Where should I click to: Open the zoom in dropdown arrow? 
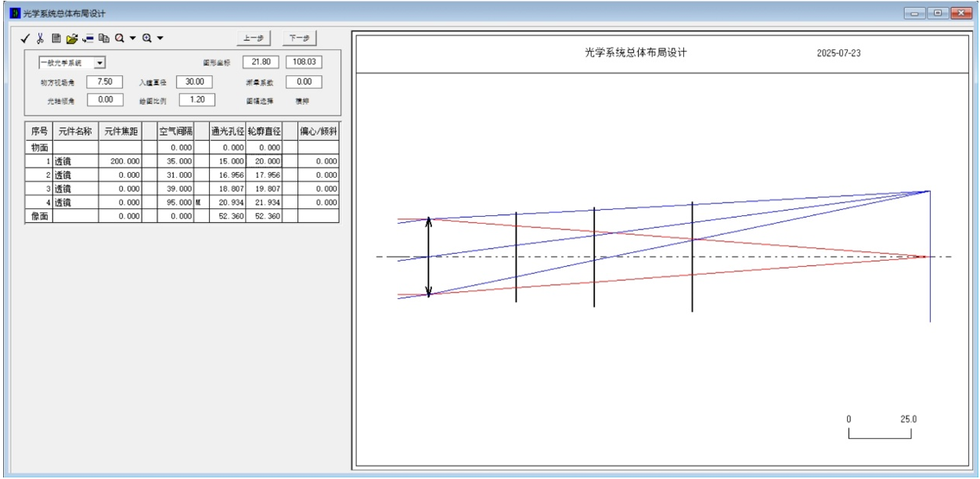pyautogui.click(x=160, y=38)
